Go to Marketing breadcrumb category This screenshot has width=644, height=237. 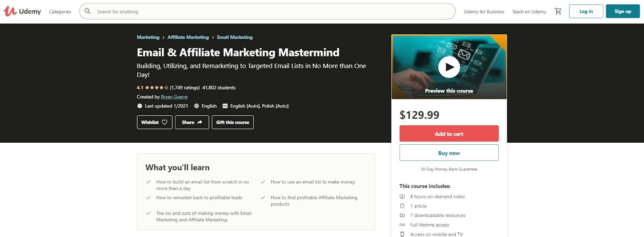click(x=148, y=37)
